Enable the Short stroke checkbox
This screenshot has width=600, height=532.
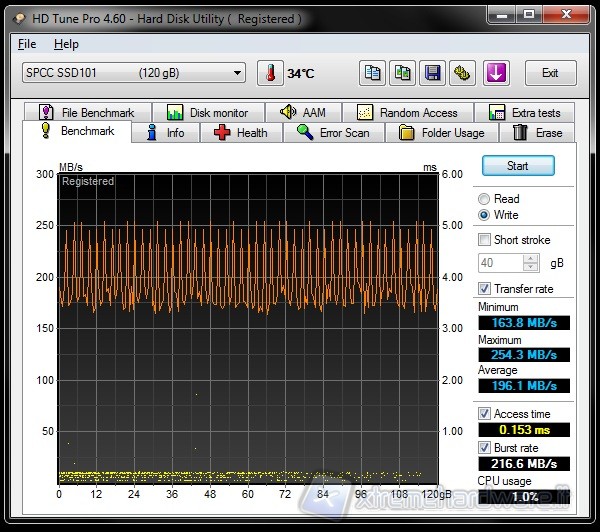click(x=485, y=240)
